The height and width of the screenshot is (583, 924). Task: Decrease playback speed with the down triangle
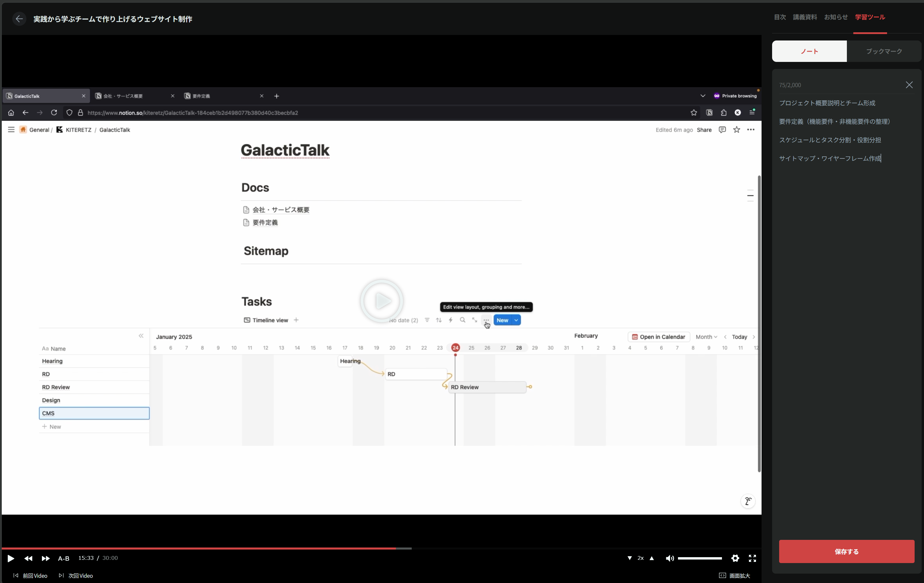(629, 558)
